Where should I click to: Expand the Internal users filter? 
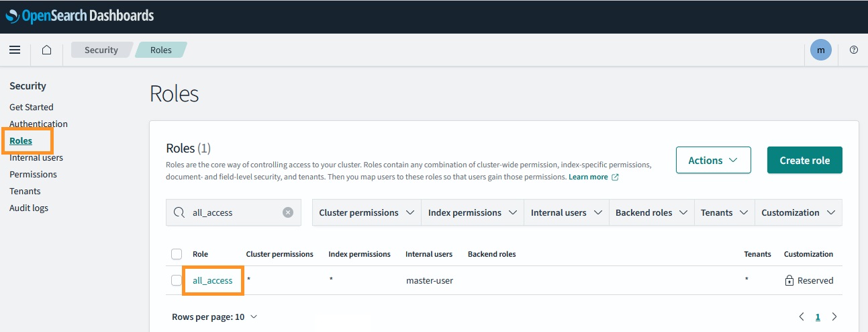pos(566,212)
